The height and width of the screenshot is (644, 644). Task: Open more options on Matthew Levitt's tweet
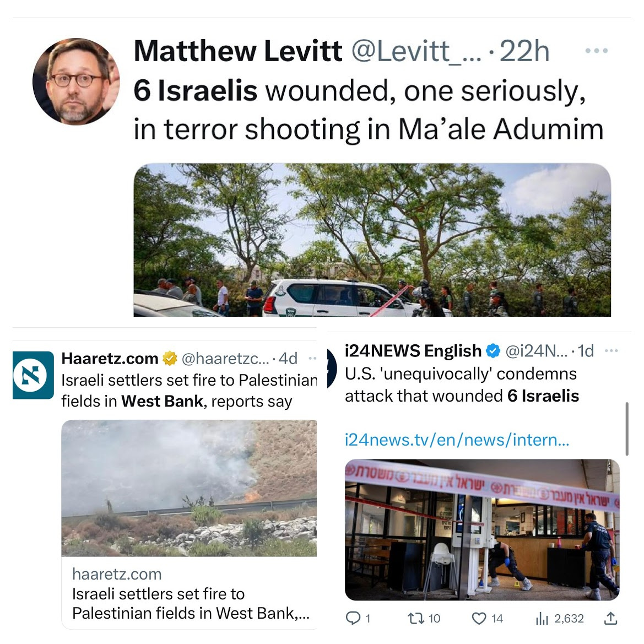tap(597, 51)
